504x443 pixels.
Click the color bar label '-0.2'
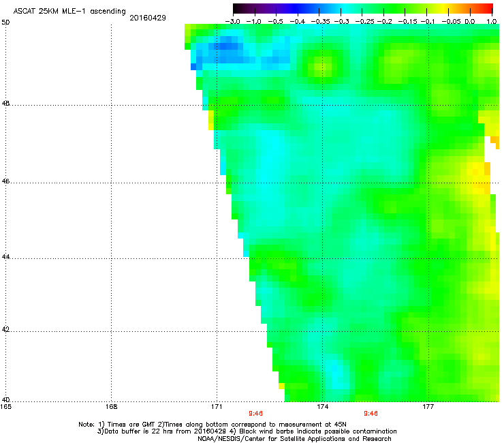(x=384, y=22)
